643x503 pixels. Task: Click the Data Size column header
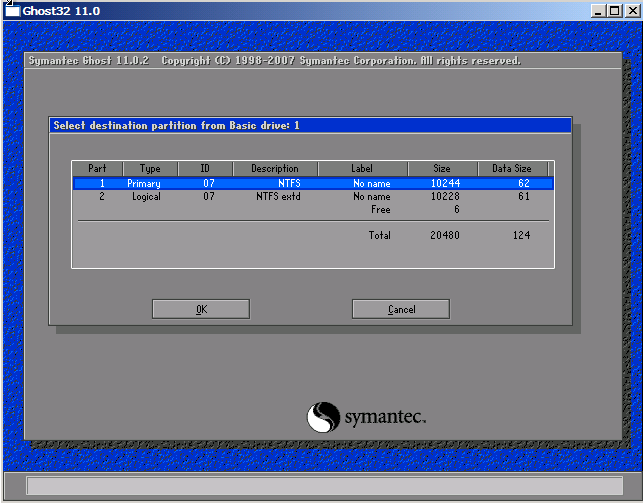click(512, 168)
